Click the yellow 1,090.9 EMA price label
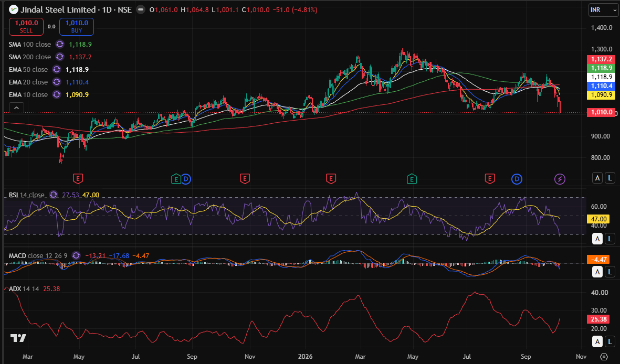 coord(602,95)
